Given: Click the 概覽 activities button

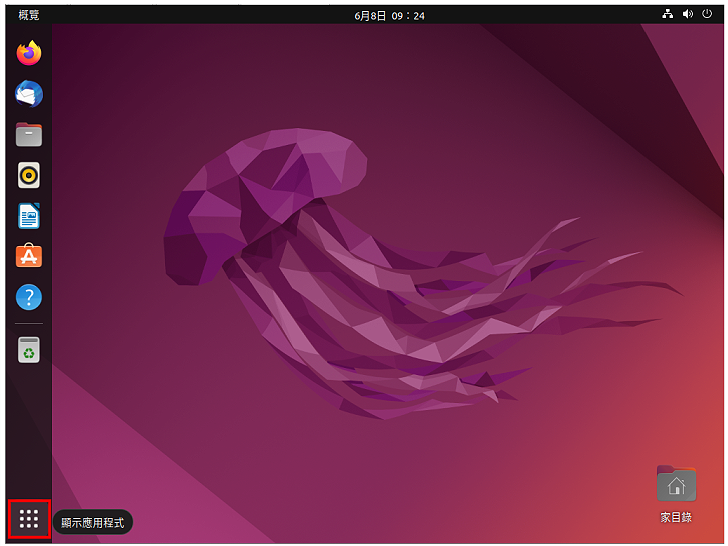Looking at the screenshot, I should point(29,15).
